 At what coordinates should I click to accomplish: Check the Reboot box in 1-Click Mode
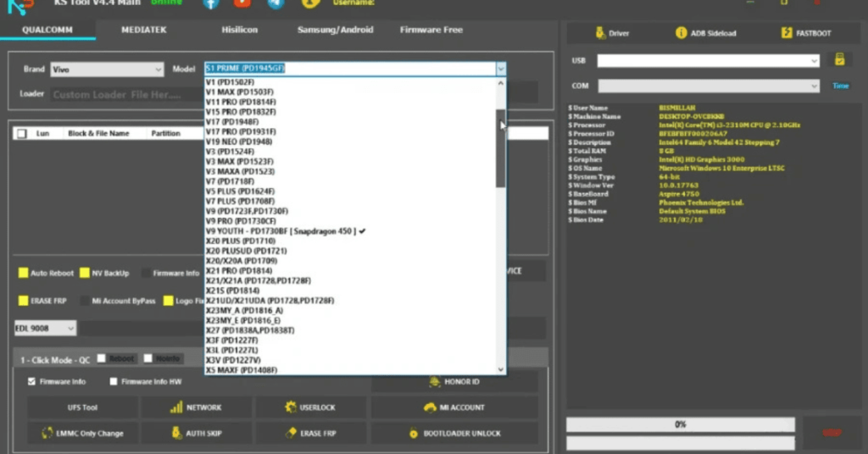point(102,358)
